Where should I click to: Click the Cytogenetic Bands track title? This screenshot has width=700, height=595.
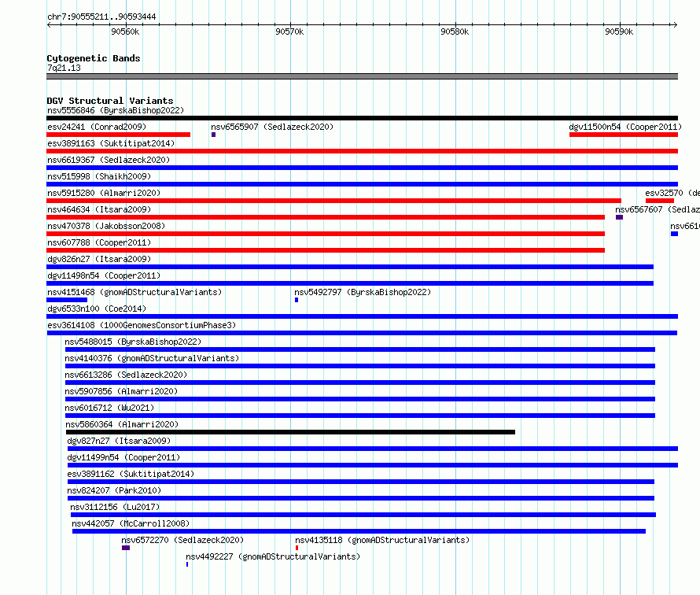pos(94,58)
